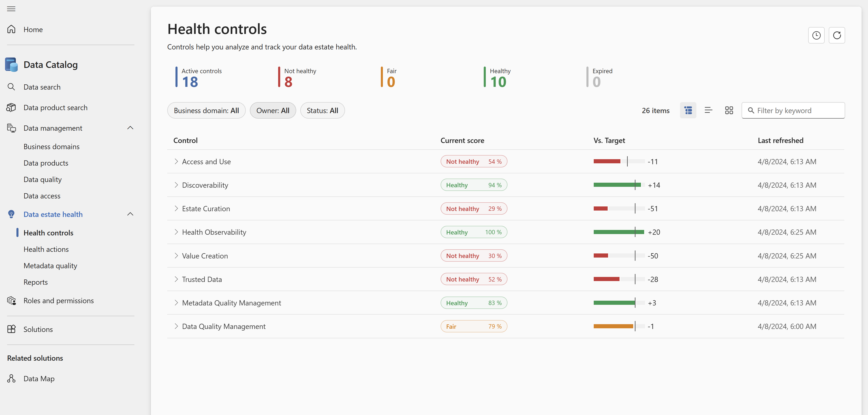The image size is (868, 415).
Task: Expand the Access and Use control row
Action: [x=176, y=162]
